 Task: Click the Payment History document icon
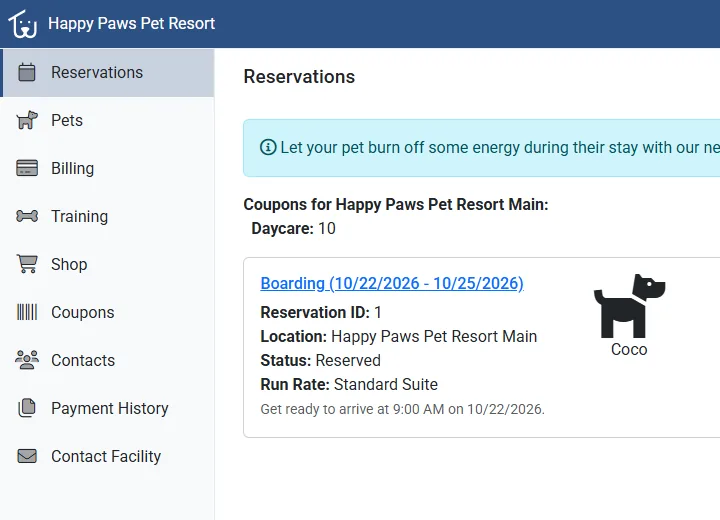(x=27, y=408)
